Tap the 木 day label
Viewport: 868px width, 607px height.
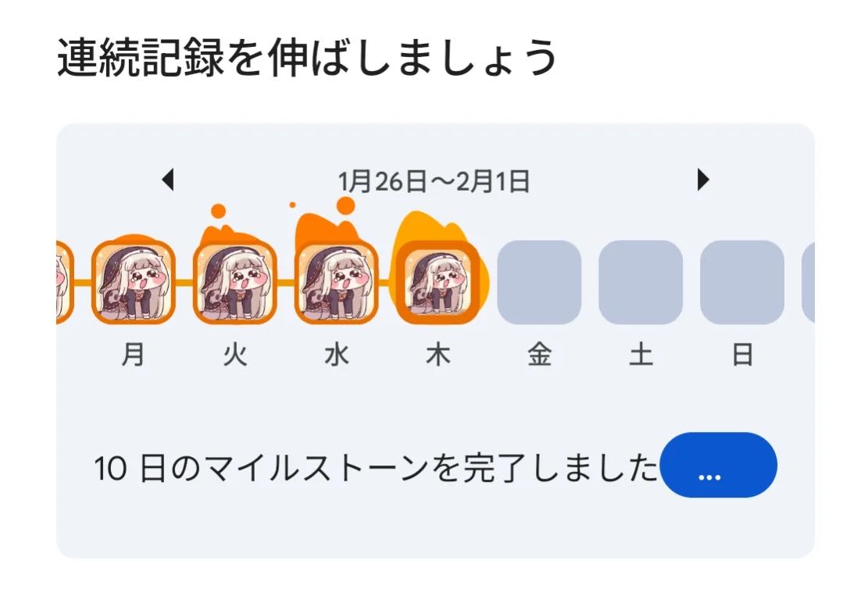[438, 355]
